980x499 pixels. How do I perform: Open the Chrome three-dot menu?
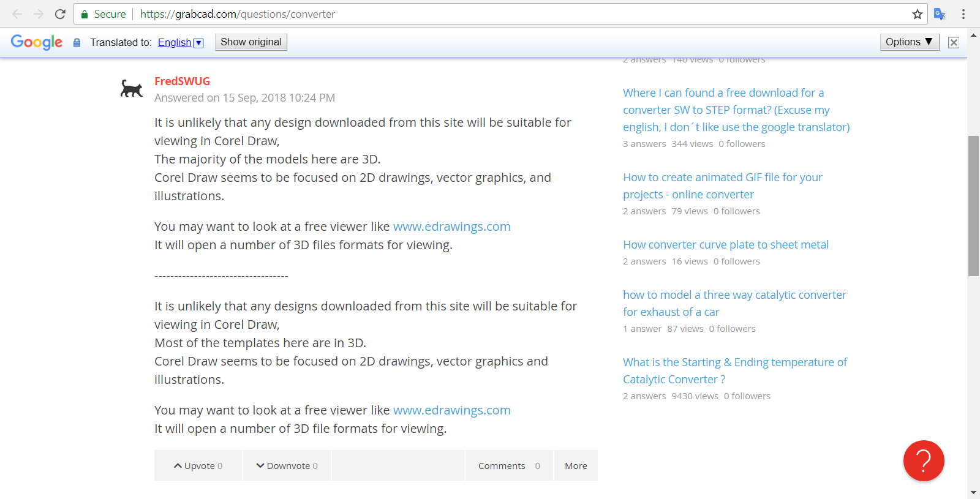coord(963,14)
